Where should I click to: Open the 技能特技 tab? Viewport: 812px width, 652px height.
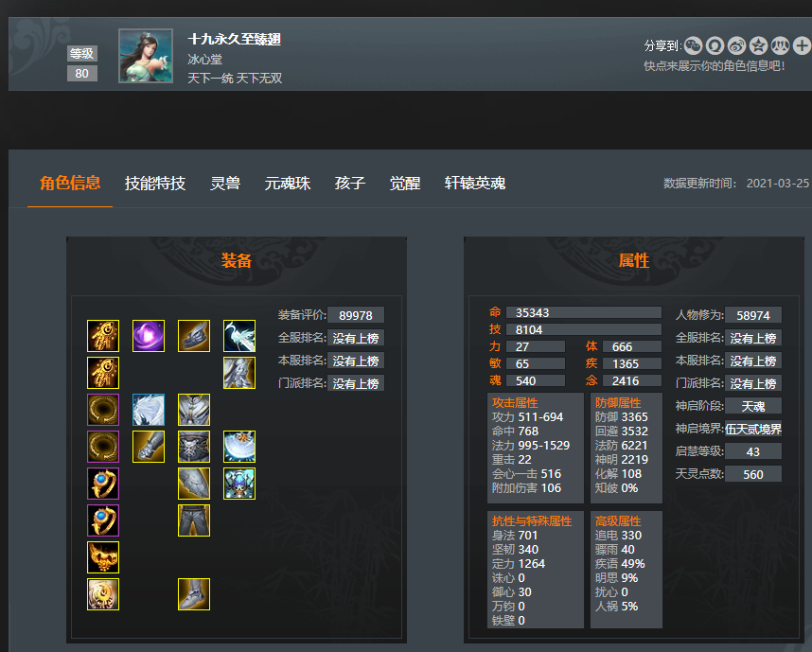point(155,184)
